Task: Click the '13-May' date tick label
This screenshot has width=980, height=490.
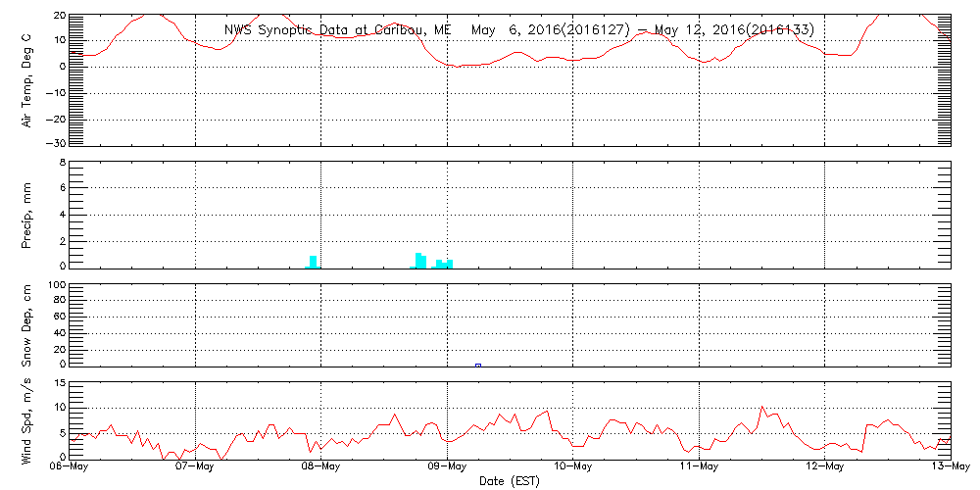Action: tap(951, 468)
